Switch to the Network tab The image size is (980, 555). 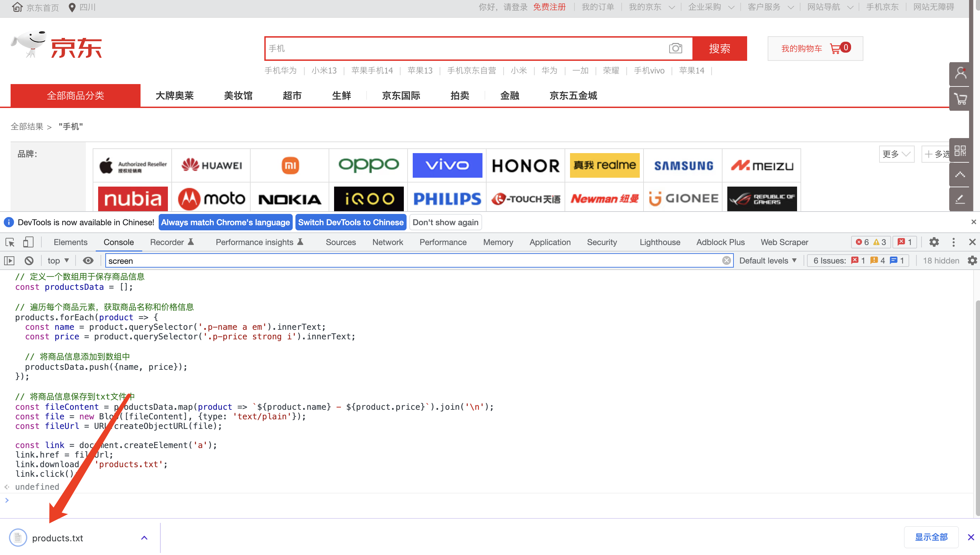coord(387,242)
